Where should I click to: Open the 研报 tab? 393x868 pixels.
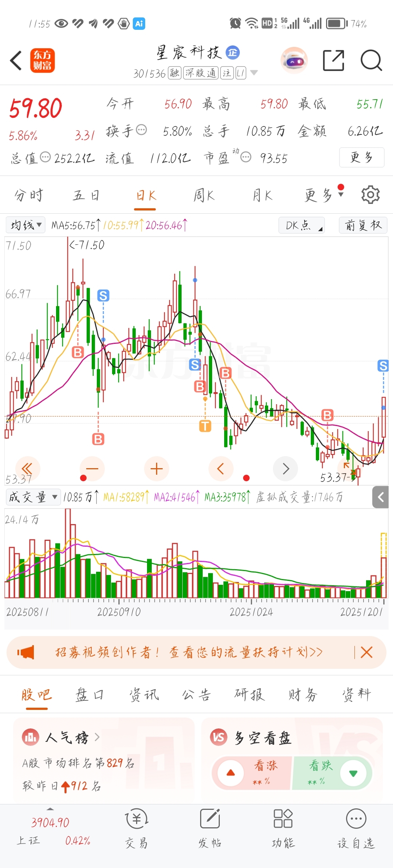[x=249, y=695]
